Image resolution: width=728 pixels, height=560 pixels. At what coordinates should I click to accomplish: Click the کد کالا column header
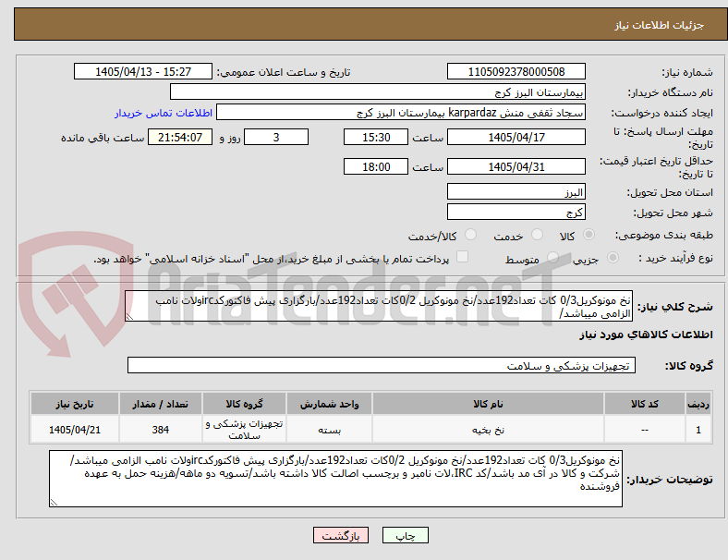(x=645, y=404)
